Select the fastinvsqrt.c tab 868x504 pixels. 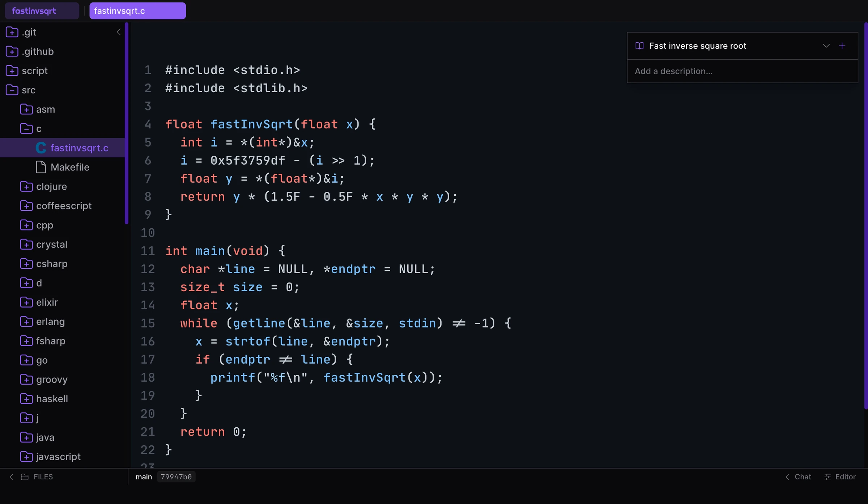(137, 11)
